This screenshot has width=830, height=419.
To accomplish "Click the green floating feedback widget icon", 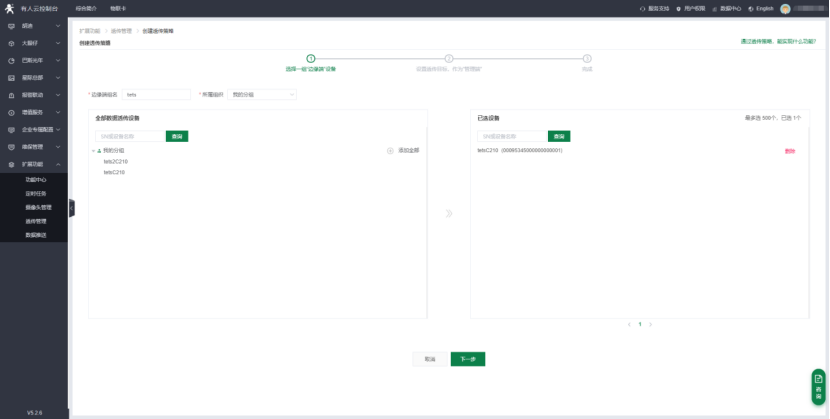I will pos(818,381).
